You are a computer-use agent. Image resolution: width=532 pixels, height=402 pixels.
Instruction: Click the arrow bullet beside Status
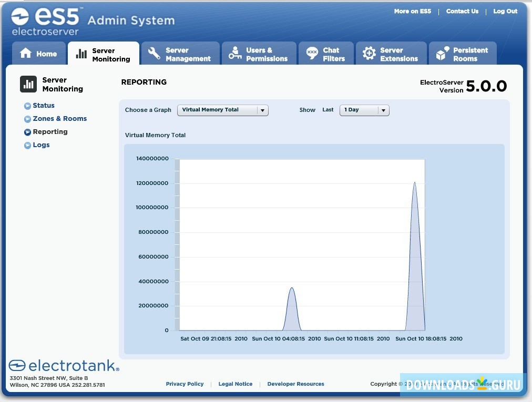coord(27,106)
